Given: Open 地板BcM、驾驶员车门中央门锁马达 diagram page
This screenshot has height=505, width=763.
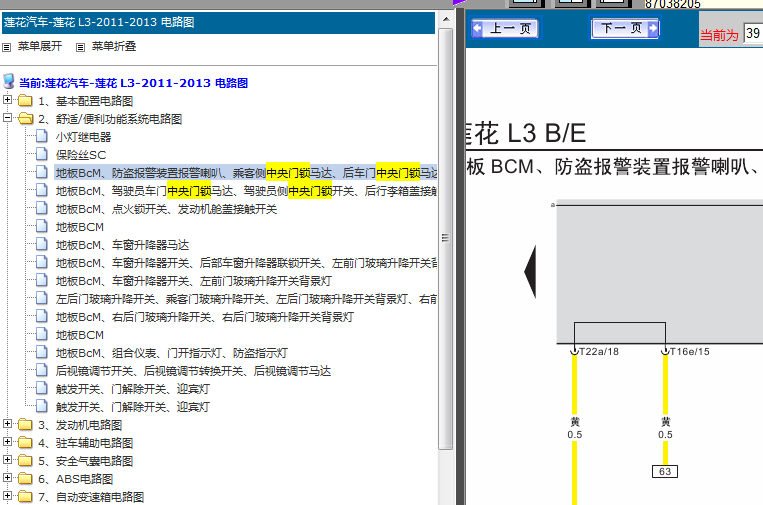Looking at the screenshot, I should point(246,191).
